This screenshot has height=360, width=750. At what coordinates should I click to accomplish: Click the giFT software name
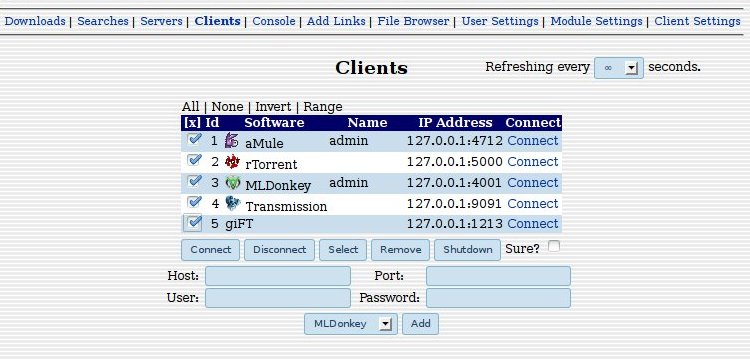click(x=239, y=224)
